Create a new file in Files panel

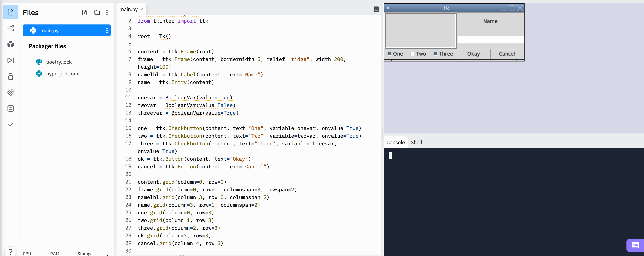click(84, 12)
